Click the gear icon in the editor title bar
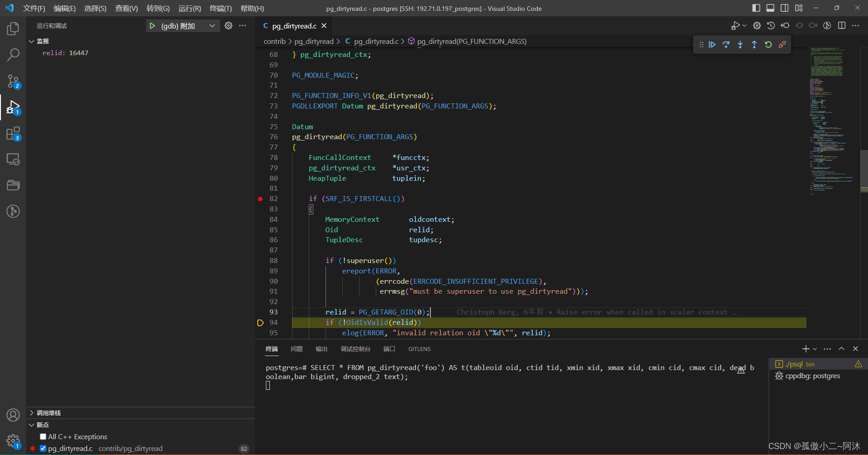 (757, 25)
